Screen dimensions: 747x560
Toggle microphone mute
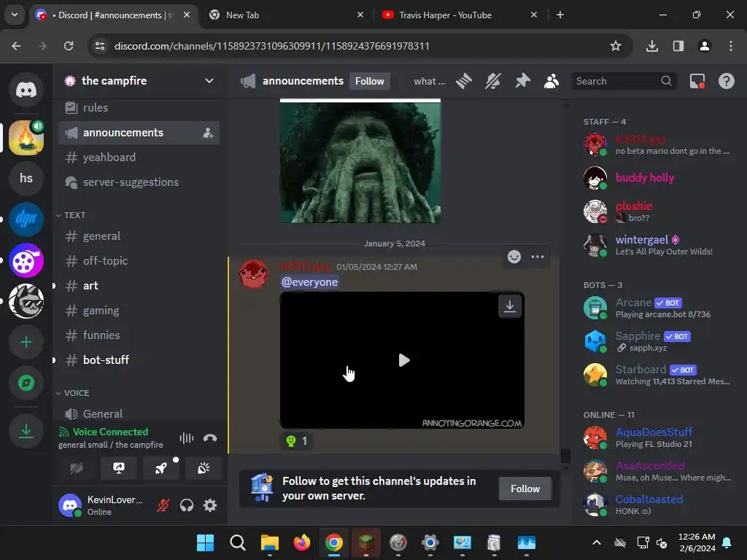click(x=163, y=505)
